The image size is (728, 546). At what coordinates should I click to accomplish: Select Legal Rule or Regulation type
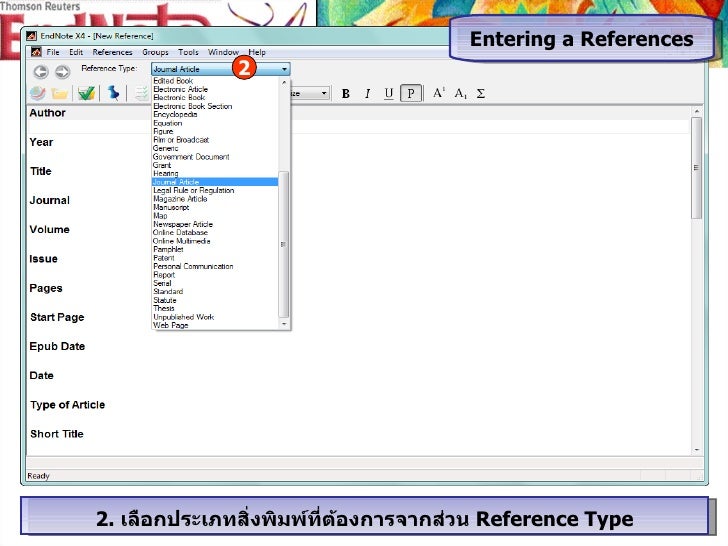[193, 190]
